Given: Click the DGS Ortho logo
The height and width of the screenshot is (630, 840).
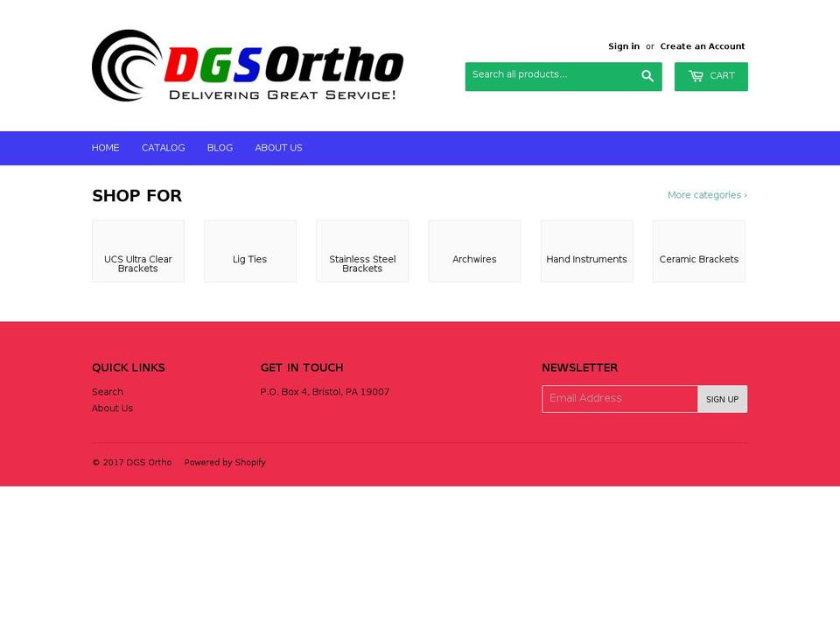Looking at the screenshot, I should [x=248, y=66].
